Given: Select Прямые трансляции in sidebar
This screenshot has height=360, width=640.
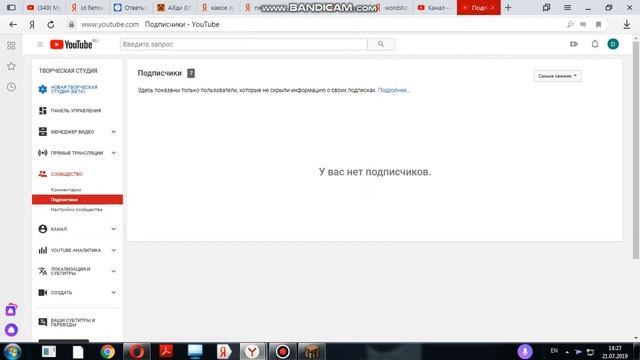Looking at the screenshot, I should 76,153.
